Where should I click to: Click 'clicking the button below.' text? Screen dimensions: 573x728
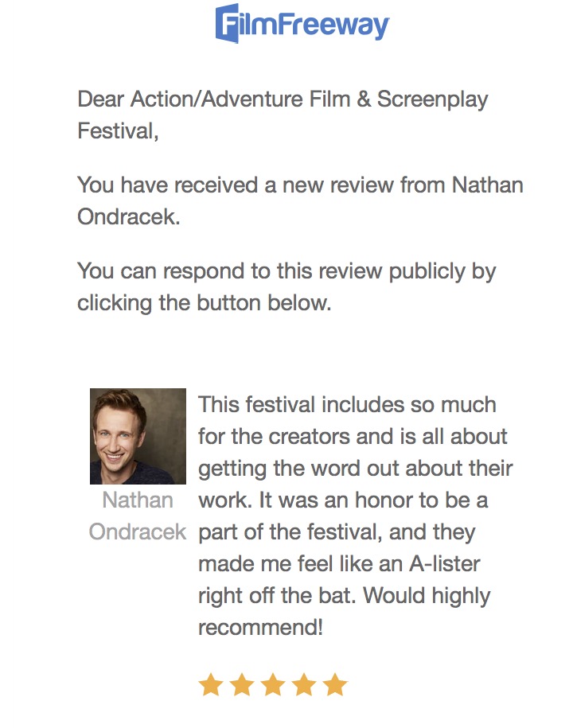[204, 303]
